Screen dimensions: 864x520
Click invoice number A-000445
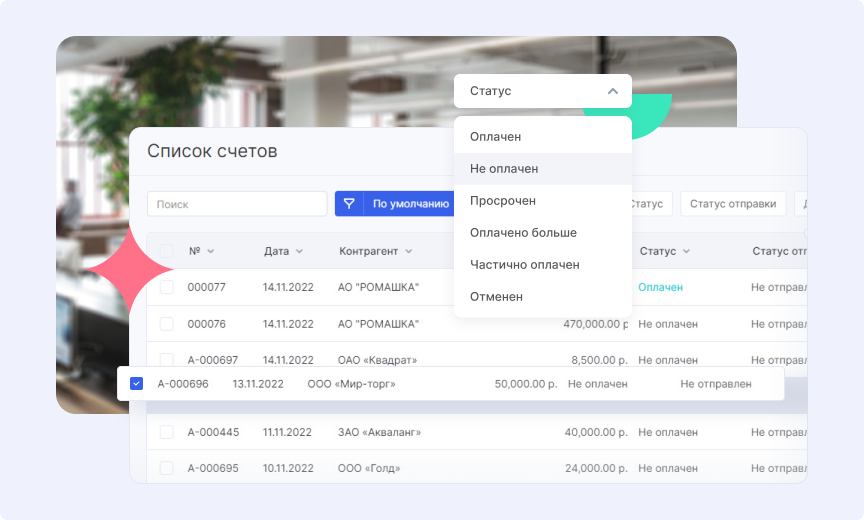pyautogui.click(x=213, y=432)
